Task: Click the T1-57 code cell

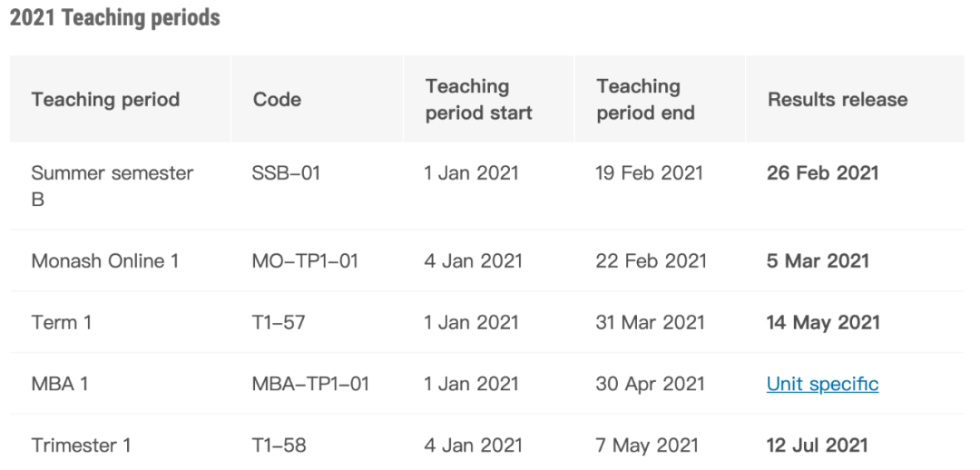Action: [279, 322]
